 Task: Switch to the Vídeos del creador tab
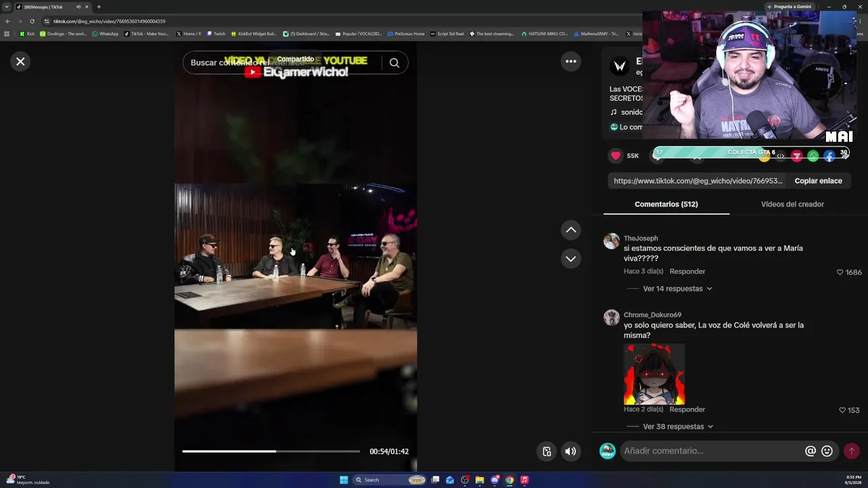(x=793, y=204)
